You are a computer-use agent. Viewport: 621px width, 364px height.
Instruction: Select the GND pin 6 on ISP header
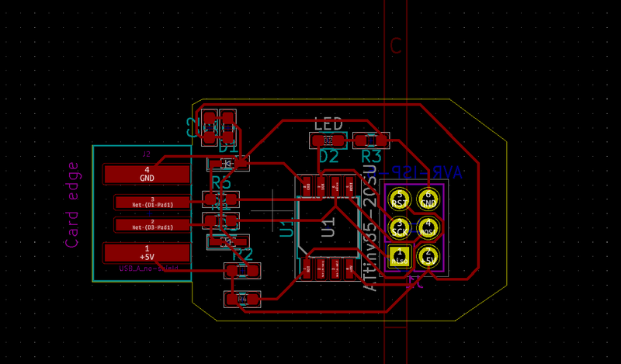[428, 199]
